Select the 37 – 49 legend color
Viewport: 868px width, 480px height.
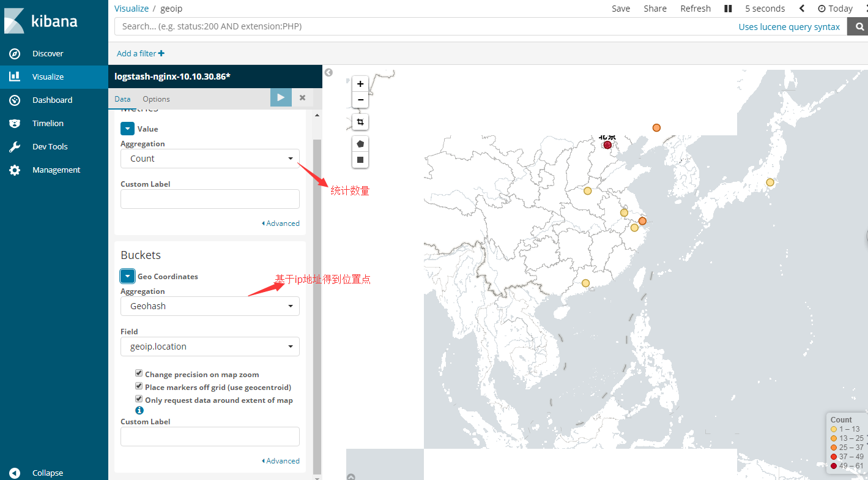click(x=834, y=457)
